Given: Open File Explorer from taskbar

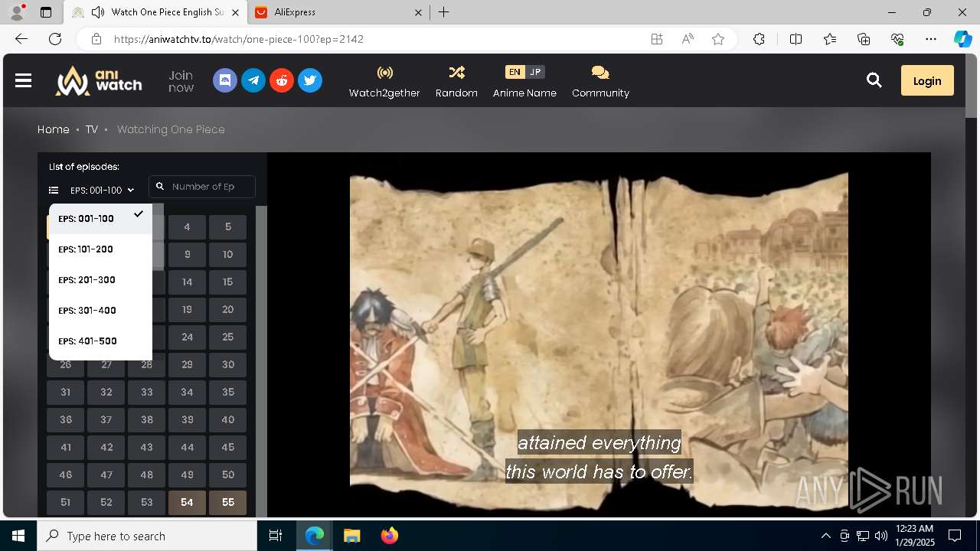Looking at the screenshot, I should (x=352, y=536).
